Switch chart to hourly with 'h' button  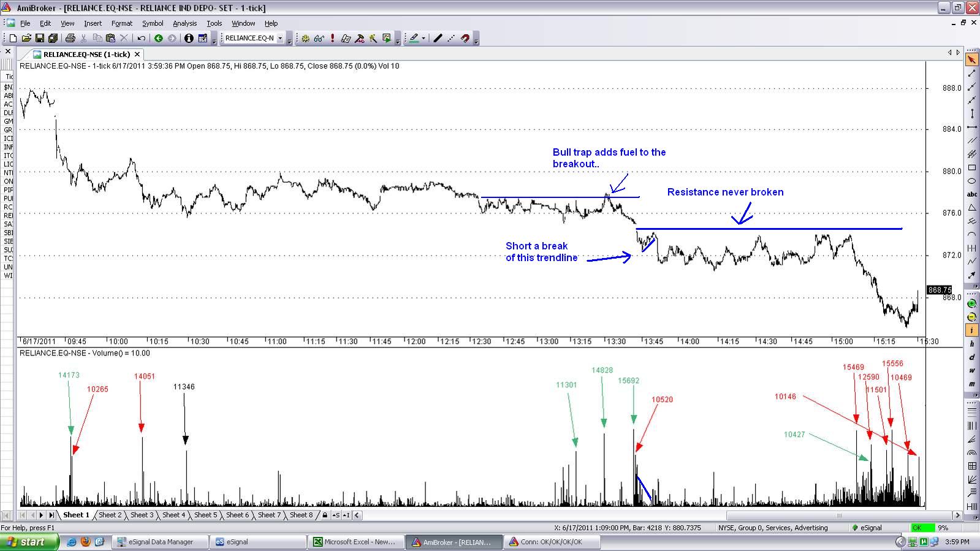[971, 344]
